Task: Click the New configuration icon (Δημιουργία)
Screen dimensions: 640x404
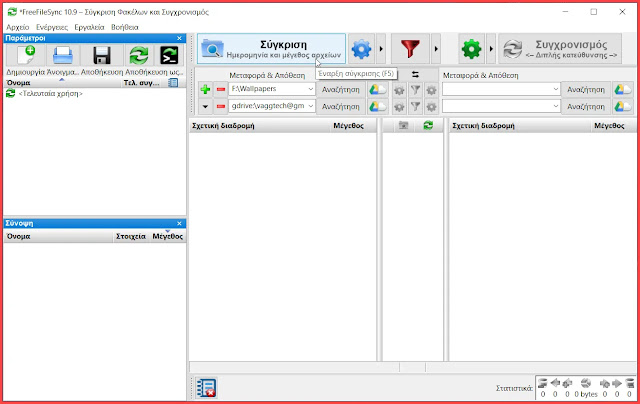Action: pos(26,55)
